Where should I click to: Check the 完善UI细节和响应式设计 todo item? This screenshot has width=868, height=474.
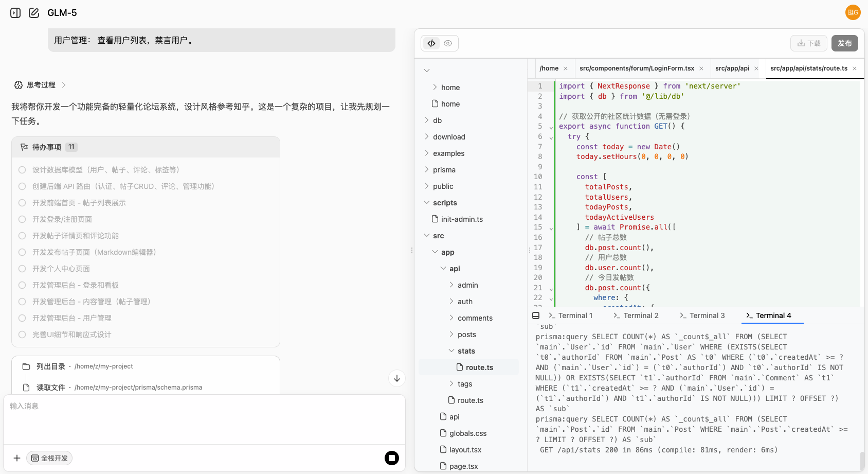pyautogui.click(x=22, y=334)
